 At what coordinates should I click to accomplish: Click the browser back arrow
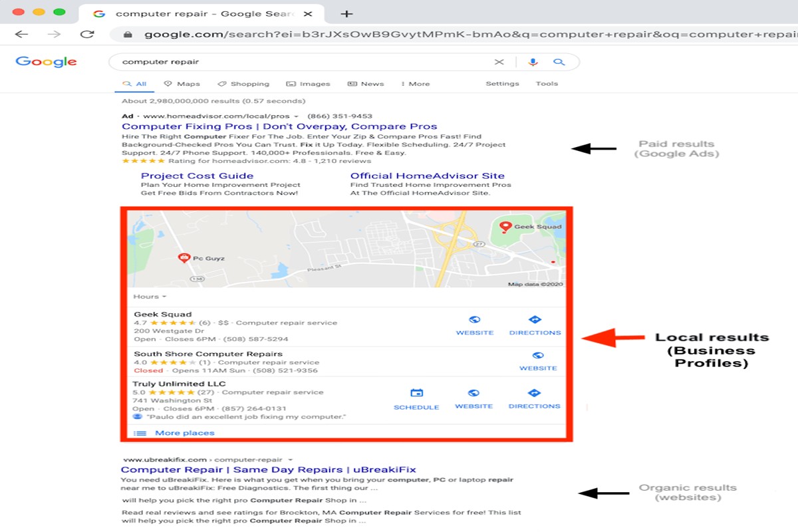click(22, 34)
